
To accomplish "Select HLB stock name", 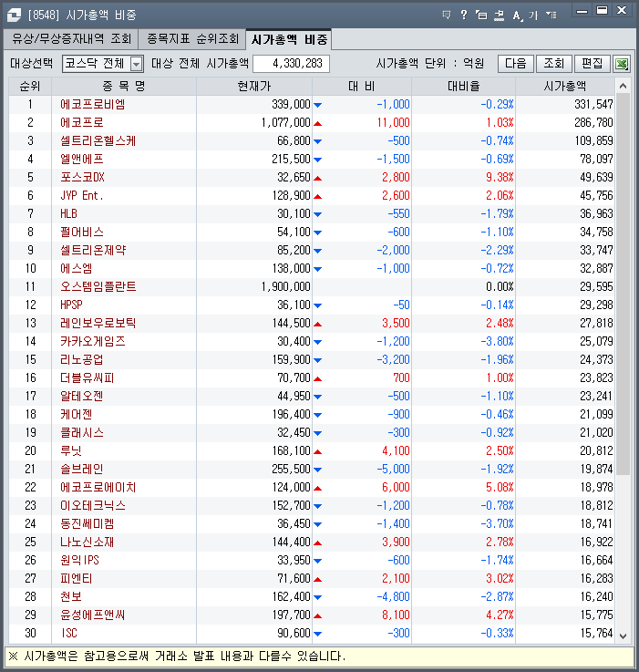I will (x=68, y=213).
